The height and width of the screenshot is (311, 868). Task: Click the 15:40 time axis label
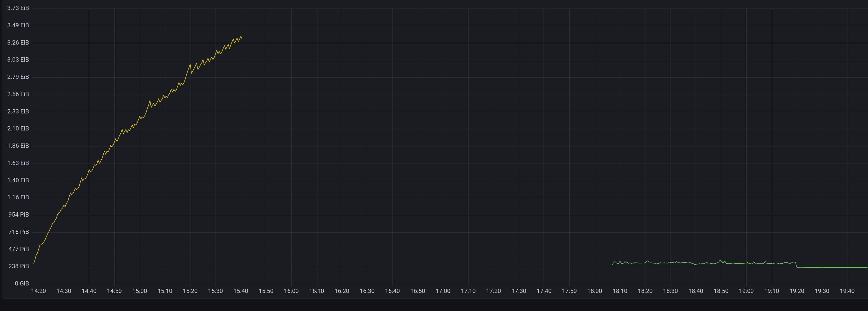(x=241, y=290)
